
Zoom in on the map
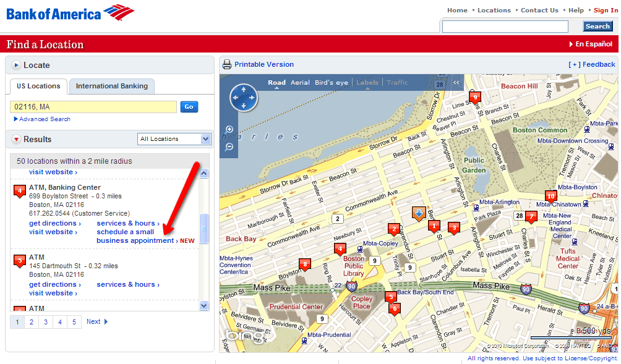(229, 130)
